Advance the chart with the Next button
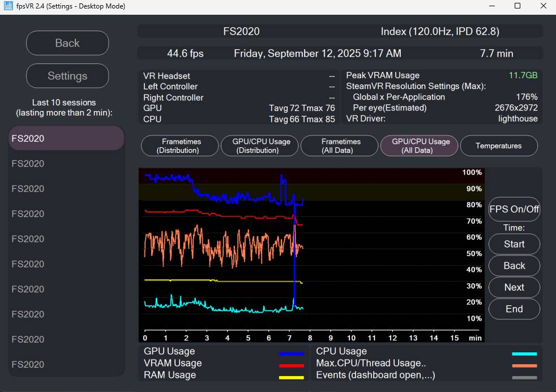 (x=514, y=287)
